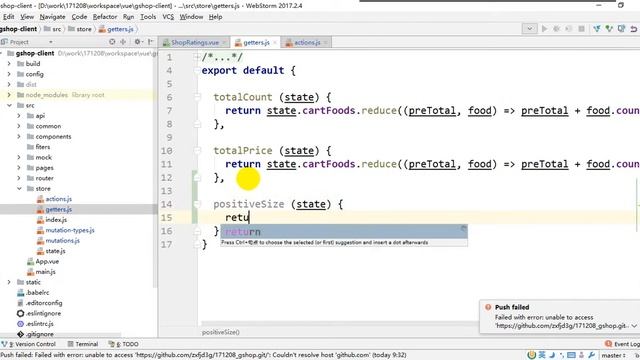Close the actions.js editor tab

coord(325,42)
